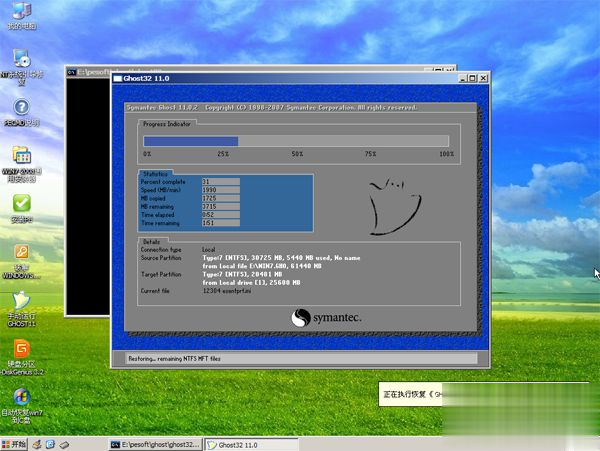
Task: Click the Ghost mascot drawing
Action: pyautogui.click(x=395, y=206)
